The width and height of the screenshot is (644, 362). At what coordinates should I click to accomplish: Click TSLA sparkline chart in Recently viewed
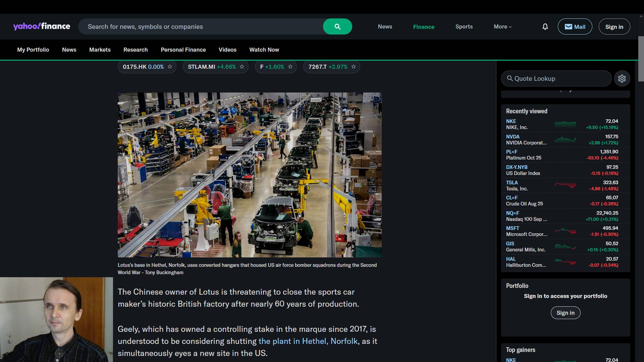[565, 185]
